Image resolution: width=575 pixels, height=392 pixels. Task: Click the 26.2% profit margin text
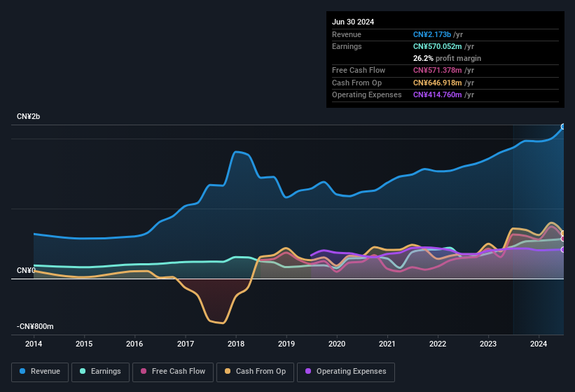447,58
